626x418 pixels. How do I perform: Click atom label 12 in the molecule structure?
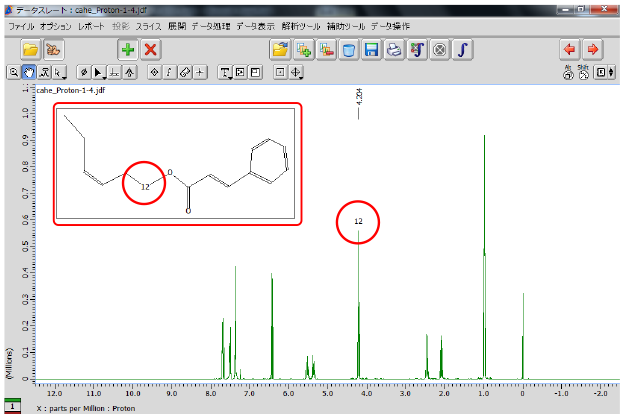pyautogui.click(x=145, y=187)
